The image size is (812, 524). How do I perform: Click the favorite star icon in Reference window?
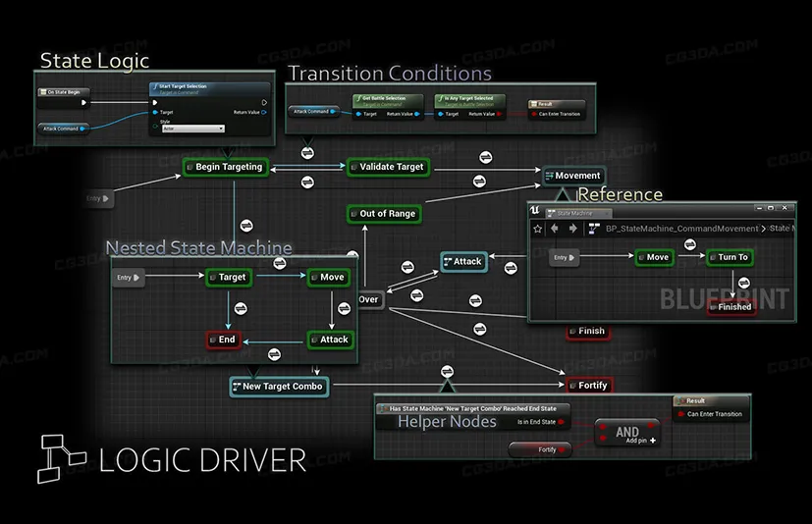[537, 229]
